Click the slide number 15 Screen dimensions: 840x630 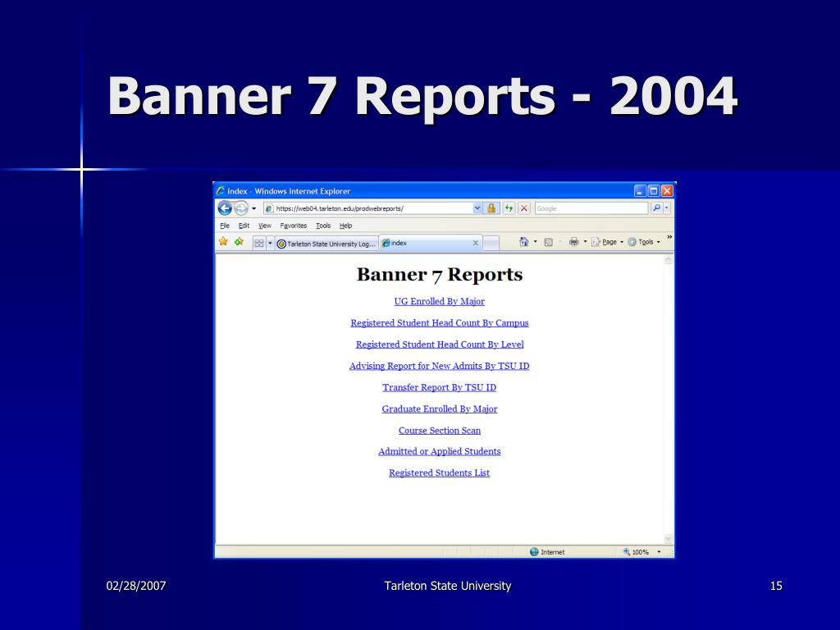point(776,586)
